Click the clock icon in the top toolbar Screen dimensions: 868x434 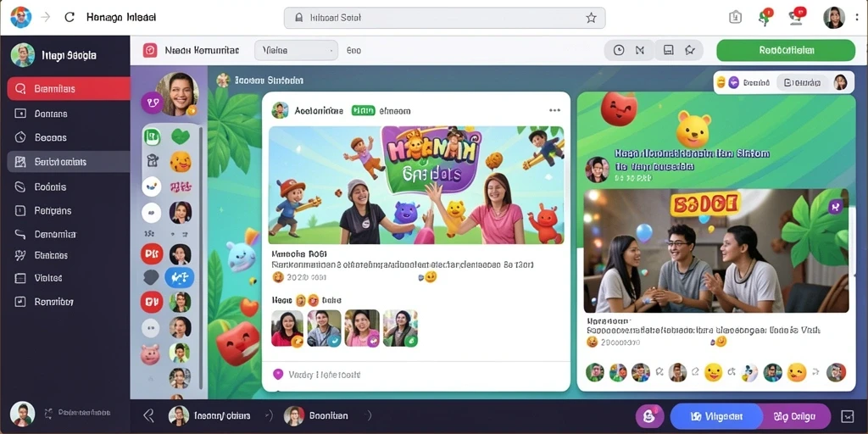click(619, 50)
